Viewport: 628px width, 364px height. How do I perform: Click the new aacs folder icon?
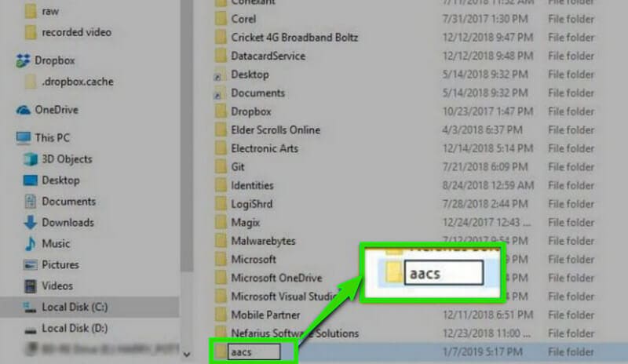(x=221, y=351)
